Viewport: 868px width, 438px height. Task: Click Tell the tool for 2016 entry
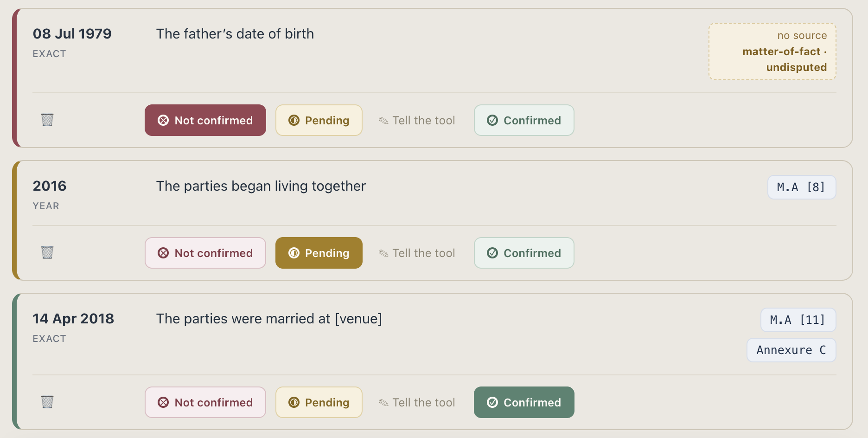click(417, 253)
